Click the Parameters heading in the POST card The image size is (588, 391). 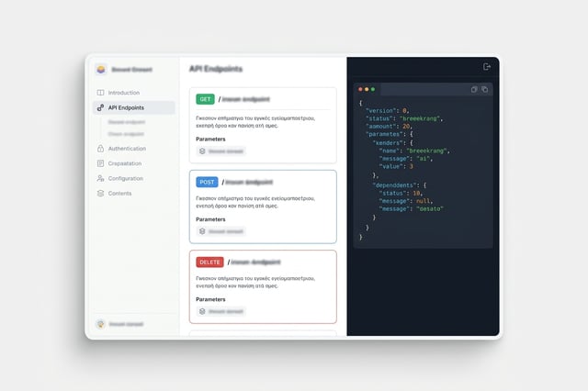(x=210, y=219)
